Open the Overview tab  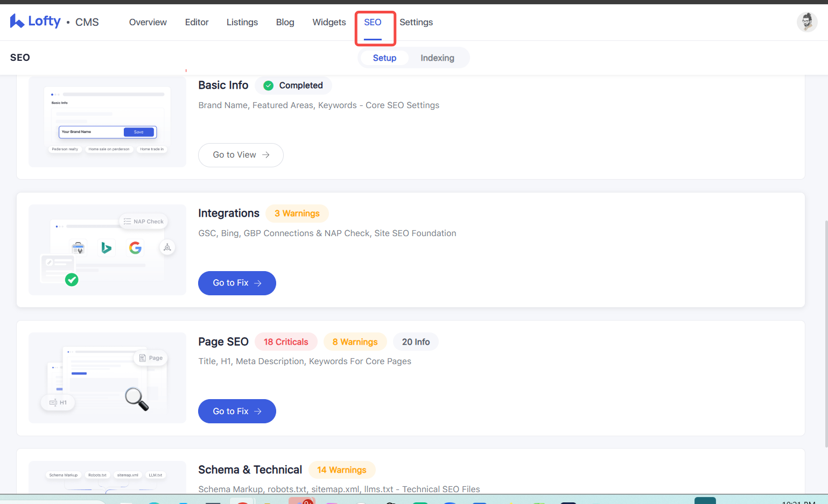tap(148, 22)
